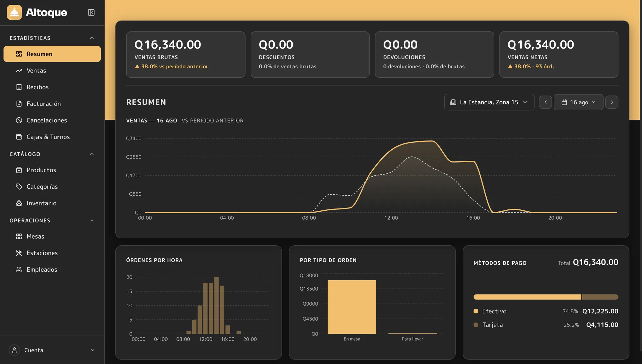
Task: Click the Categorías tag icon
Action: 19,187
